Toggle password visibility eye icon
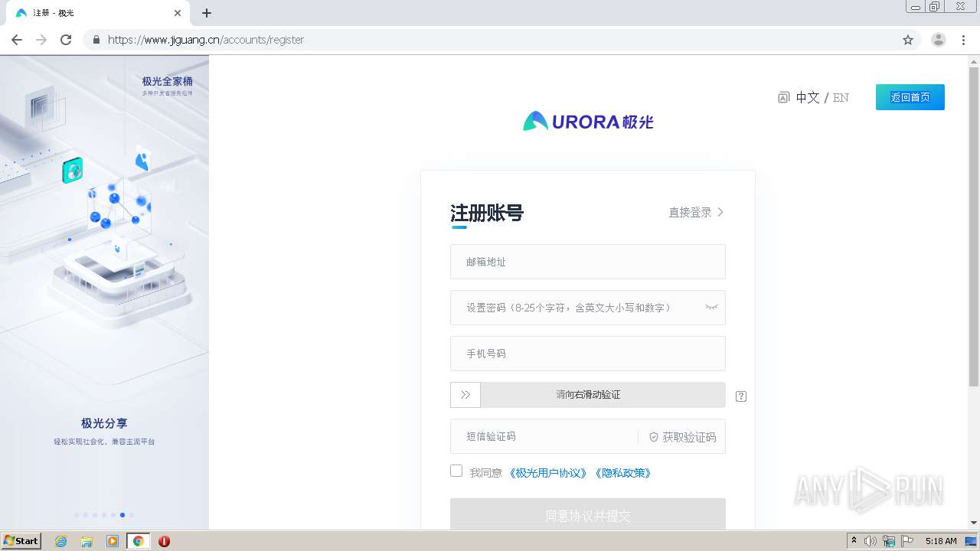 pyautogui.click(x=711, y=308)
